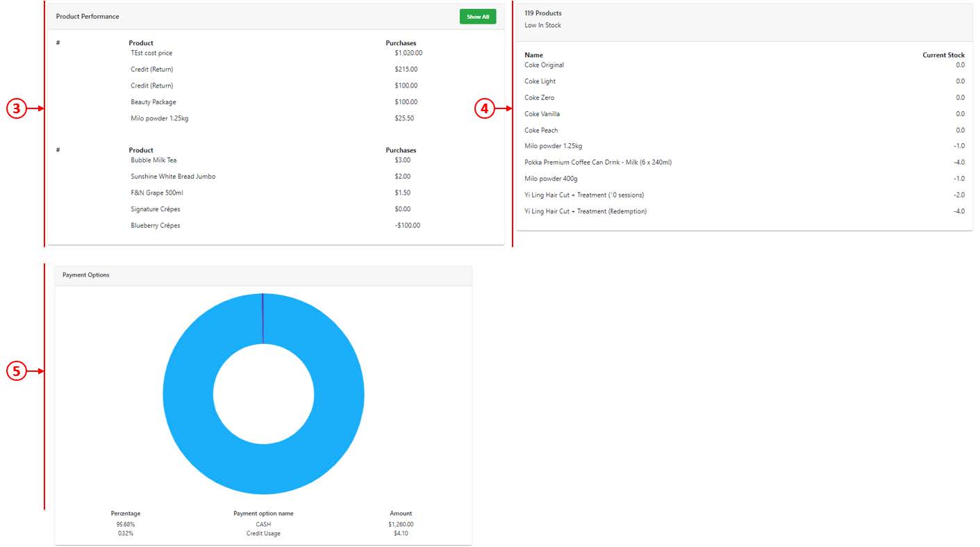Click Sunshine White Bread Jumbo
Image resolution: width=980 pixels, height=547 pixels.
(x=173, y=177)
